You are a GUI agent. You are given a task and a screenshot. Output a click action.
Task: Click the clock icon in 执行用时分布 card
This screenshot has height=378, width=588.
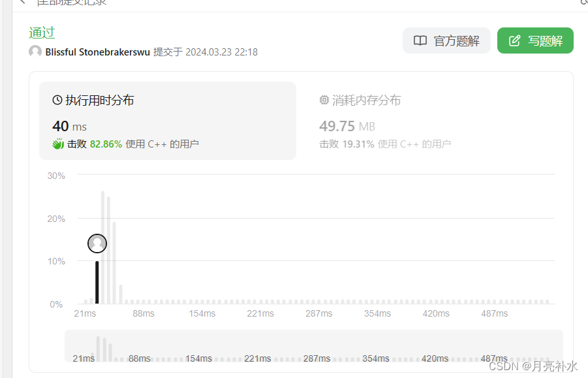(56, 100)
